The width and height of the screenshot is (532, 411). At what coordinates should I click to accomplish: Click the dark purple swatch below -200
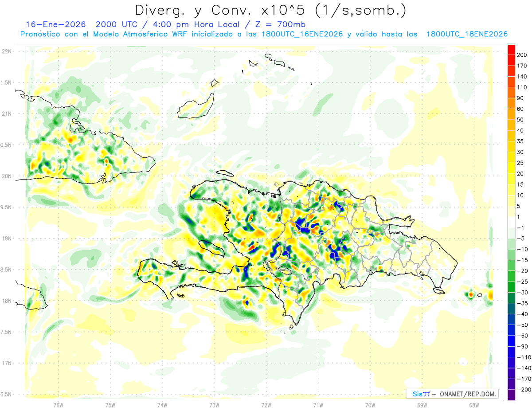(x=511, y=395)
